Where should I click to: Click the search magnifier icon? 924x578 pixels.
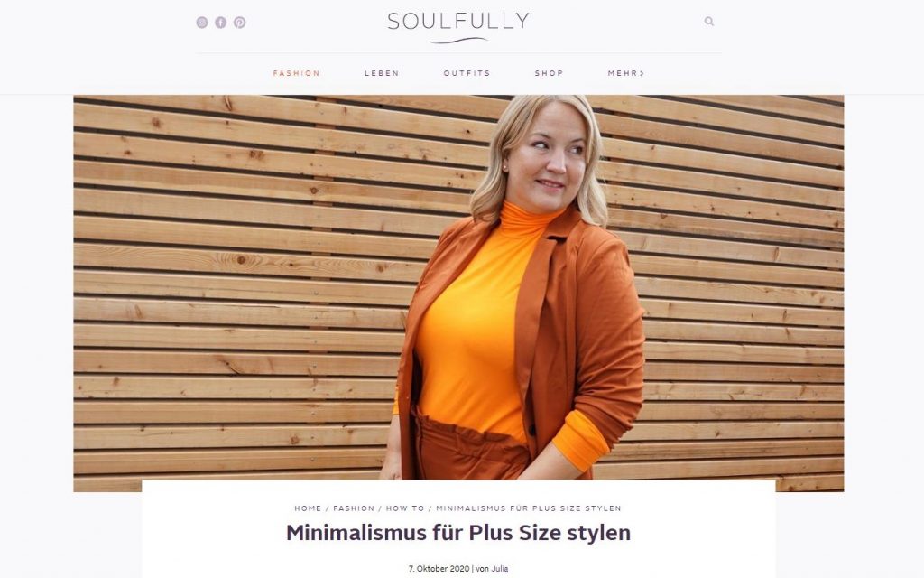(x=709, y=22)
